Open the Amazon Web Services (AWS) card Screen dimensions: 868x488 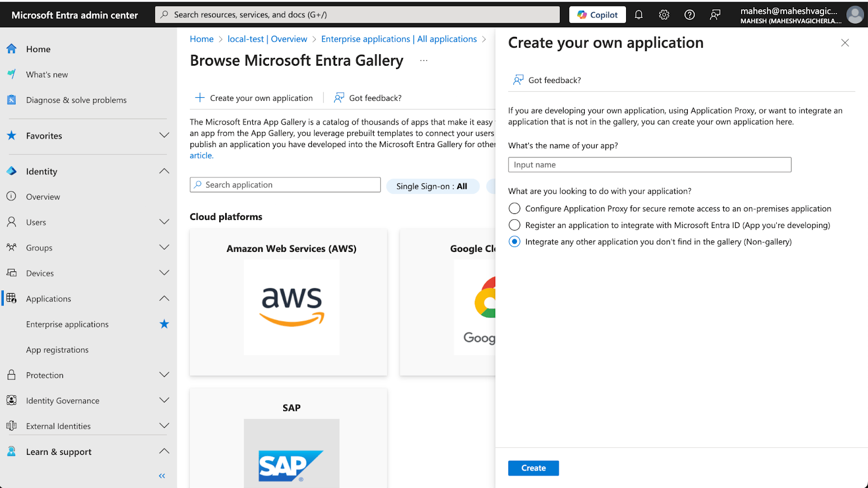pyautogui.click(x=289, y=302)
